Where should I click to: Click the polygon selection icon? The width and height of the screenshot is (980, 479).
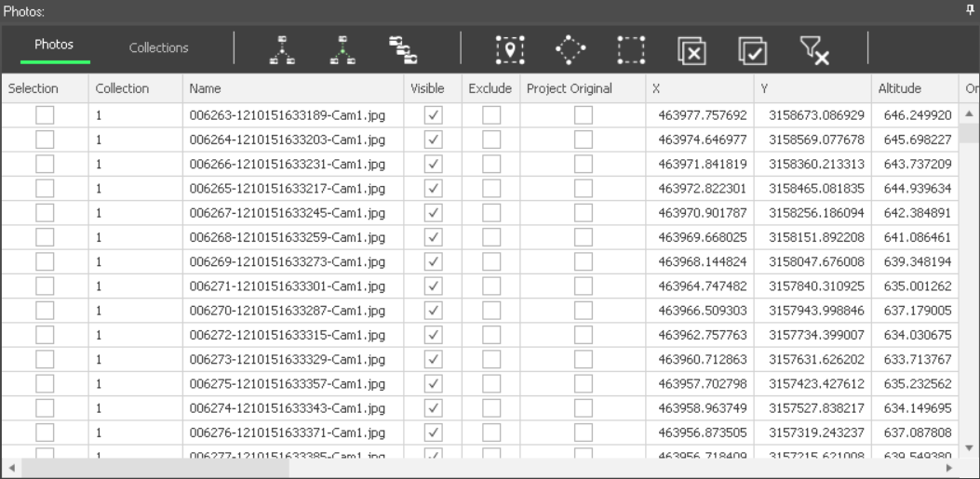(x=571, y=50)
